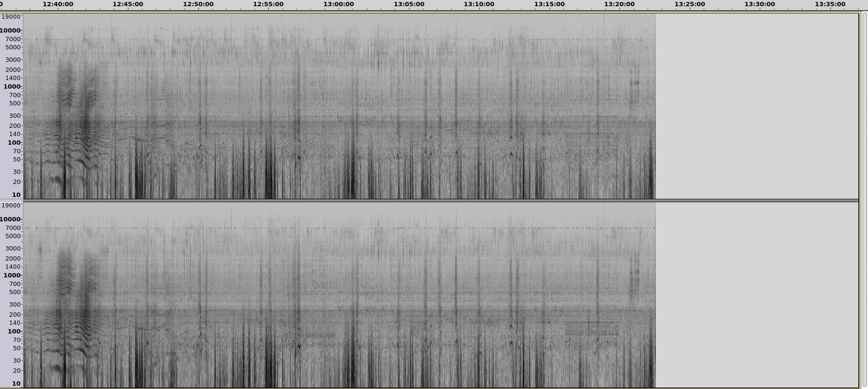Viewport: 868px width, 389px height.
Task: Click the empty area after the lower channel's audio
Action: click(x=757, y=295)
